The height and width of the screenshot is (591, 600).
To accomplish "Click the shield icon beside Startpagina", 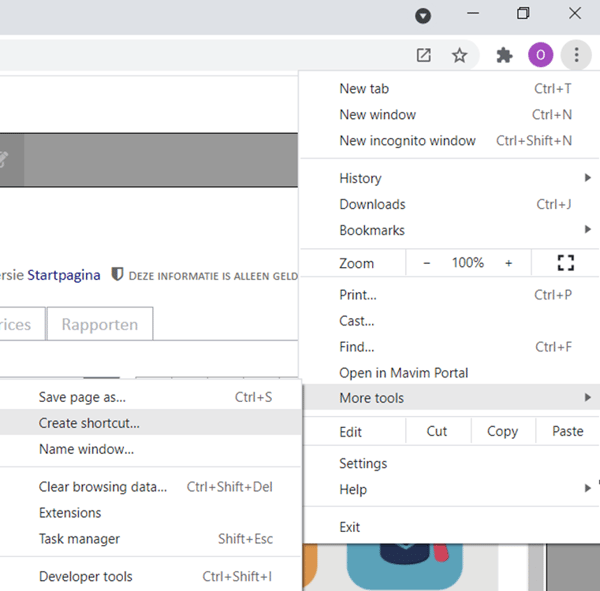I will pyautogui.click(x=117, y=274).
